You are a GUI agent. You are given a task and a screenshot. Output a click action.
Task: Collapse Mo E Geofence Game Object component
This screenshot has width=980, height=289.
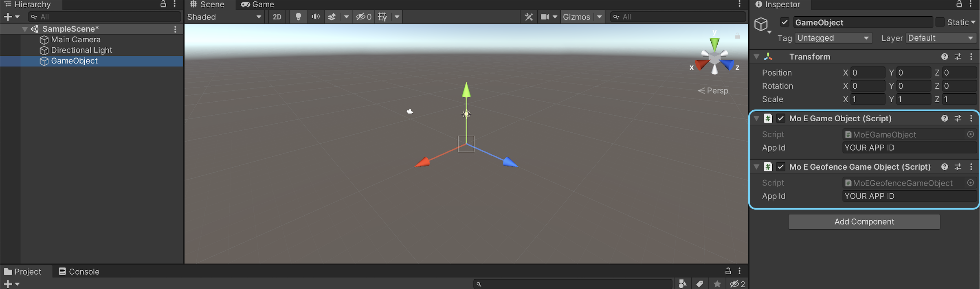coord(756,167)
